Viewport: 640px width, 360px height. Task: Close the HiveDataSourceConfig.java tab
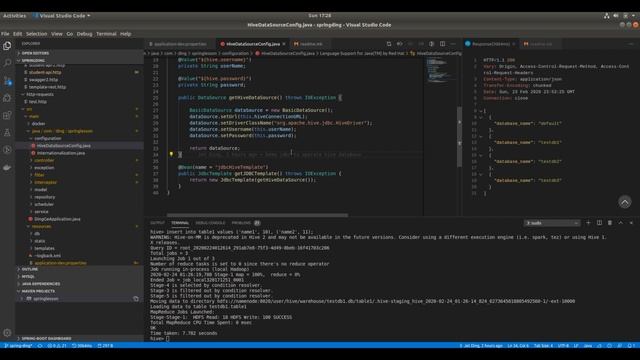tap(284, 44)
